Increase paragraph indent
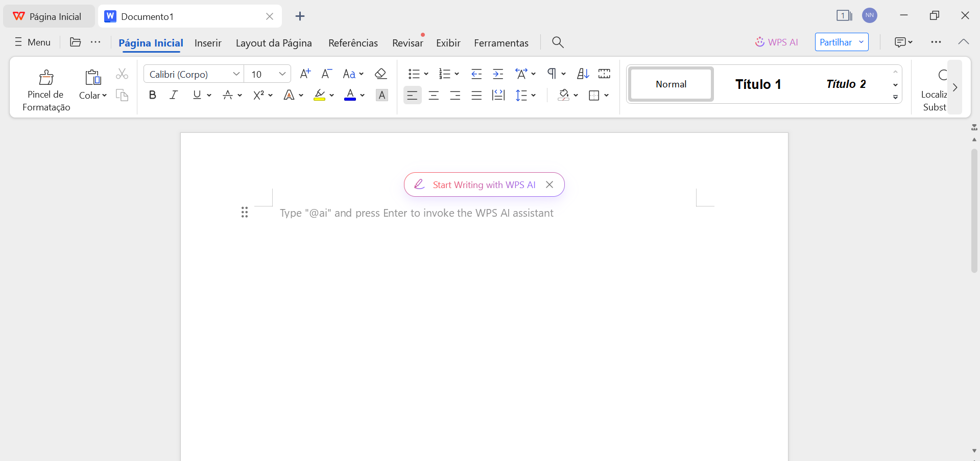 (498, 74)
